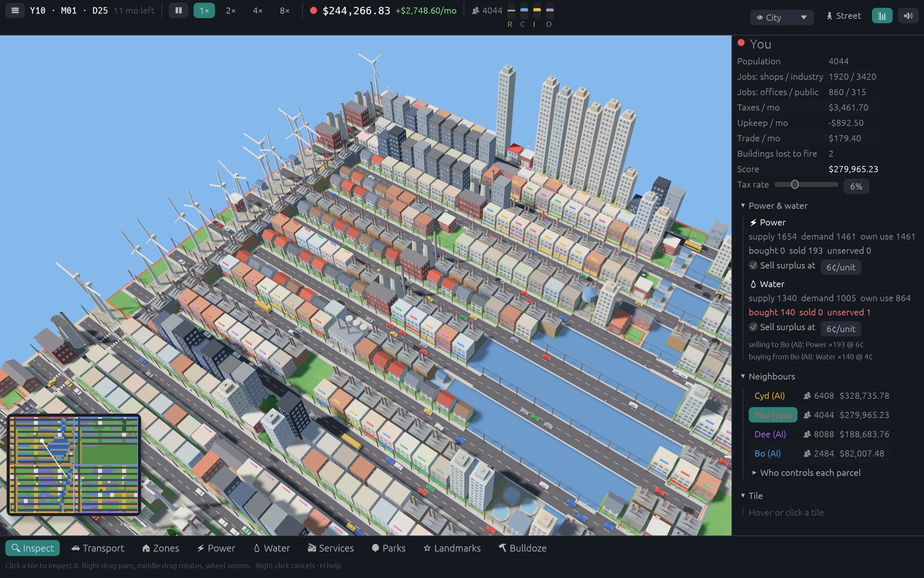This screenshot has height=578, width=924.
Task: Click the Score value $279,965.23
Action: pyautogui.click(x=853, y=169)
